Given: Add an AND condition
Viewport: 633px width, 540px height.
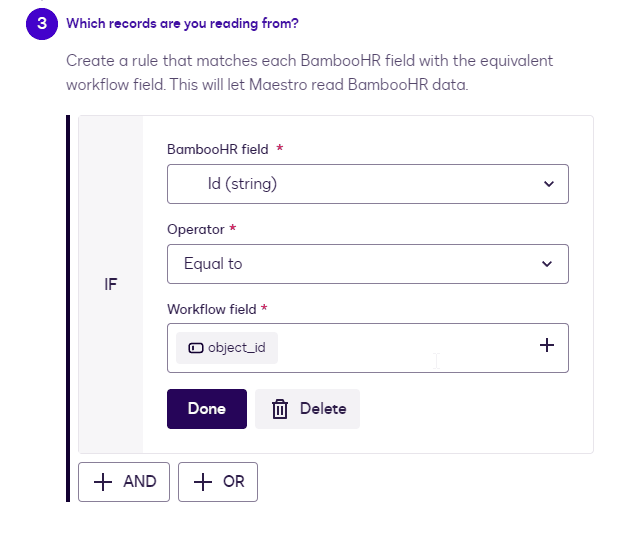Looking at the screenshot, I should pos(124,482).
